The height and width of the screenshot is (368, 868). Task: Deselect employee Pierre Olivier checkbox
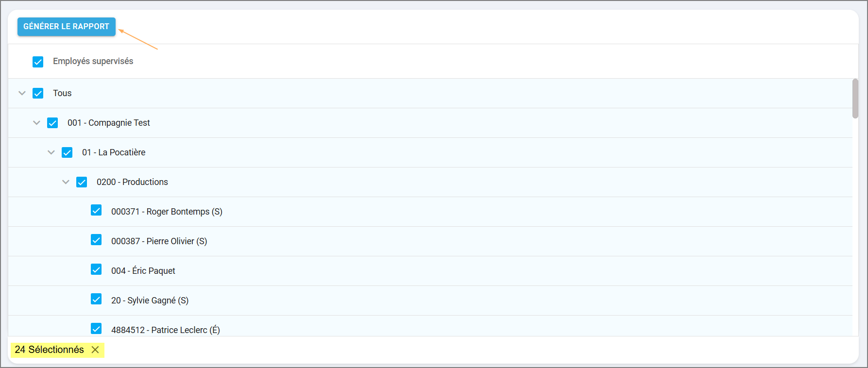pyautogui.click(x=96, y=240)
